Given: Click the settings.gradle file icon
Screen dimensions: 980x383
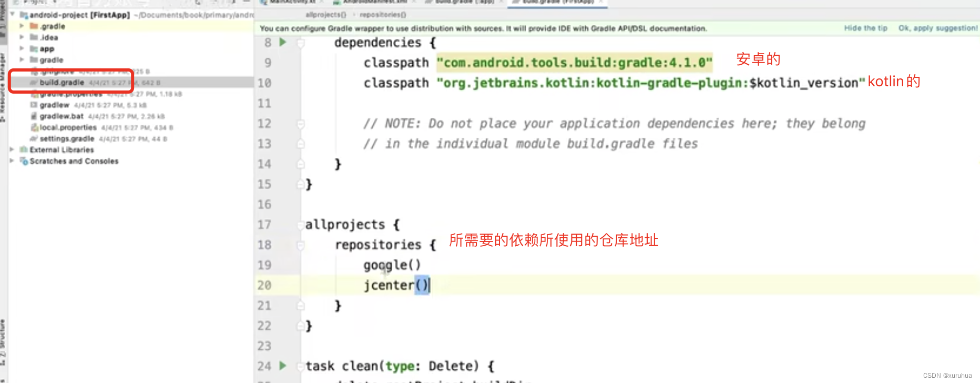Looking at the screenshot, I should (x=34, y=138).
